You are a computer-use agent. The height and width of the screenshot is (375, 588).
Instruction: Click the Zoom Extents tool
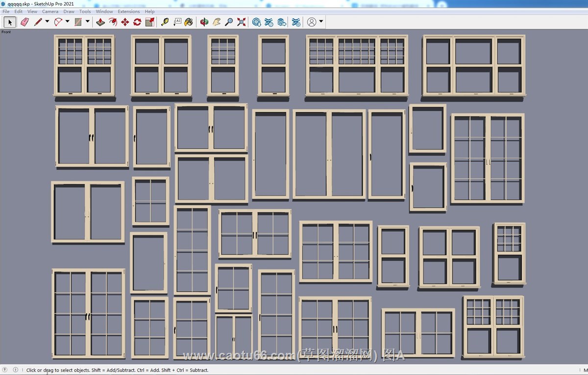pos(241,22)
